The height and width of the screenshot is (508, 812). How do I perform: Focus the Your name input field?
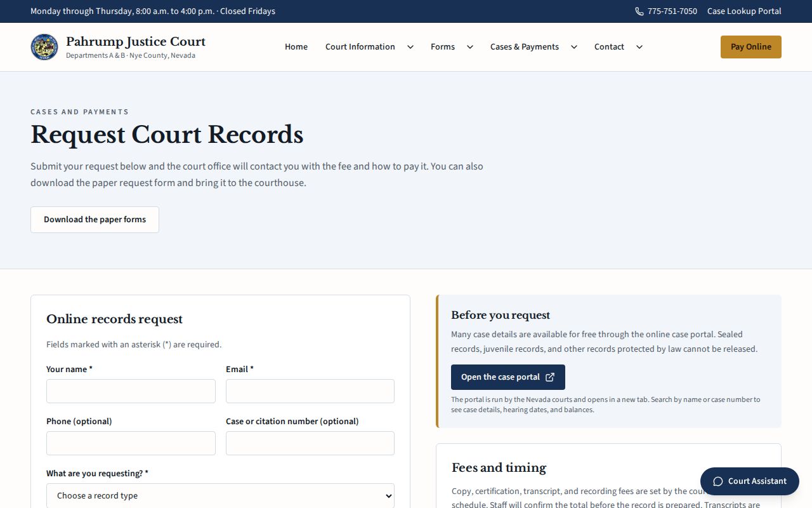(131, 391)
